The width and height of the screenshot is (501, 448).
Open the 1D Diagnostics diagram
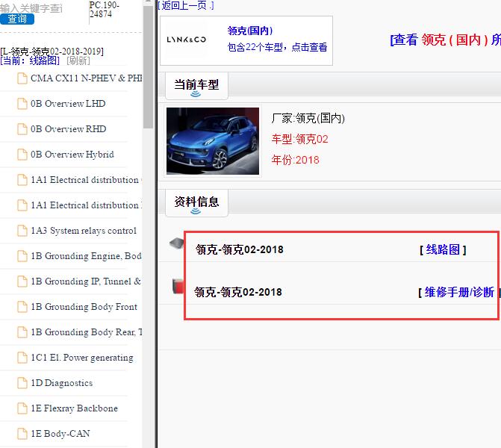[62, 383]
